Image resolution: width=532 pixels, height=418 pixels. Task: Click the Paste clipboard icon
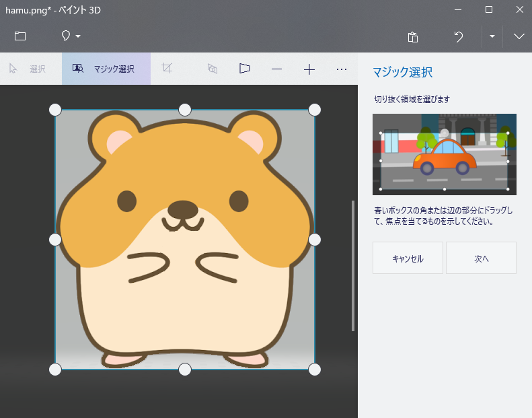coord(412,36)
